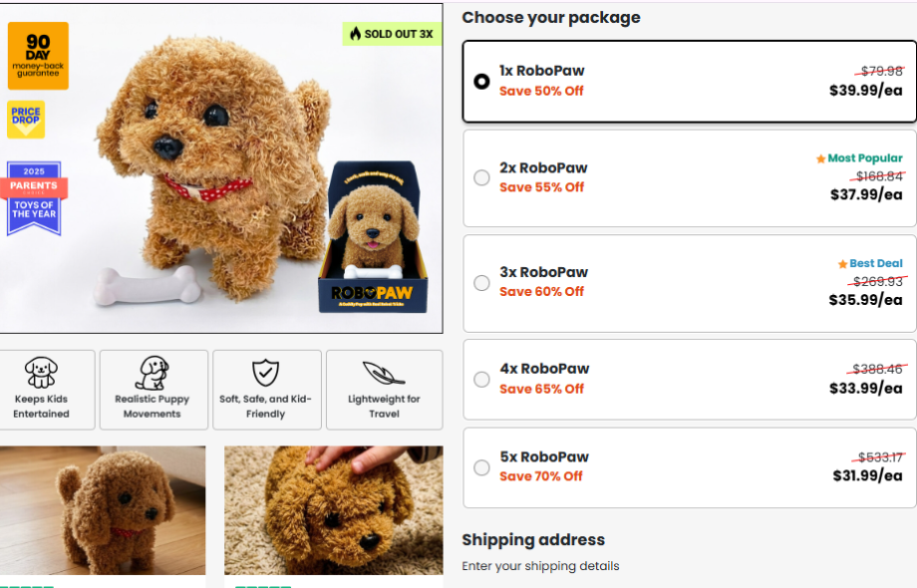This screenshot has width=917, height=588.
Task: Click the Sold Out 3X flame badge
Action: point(391,34)
